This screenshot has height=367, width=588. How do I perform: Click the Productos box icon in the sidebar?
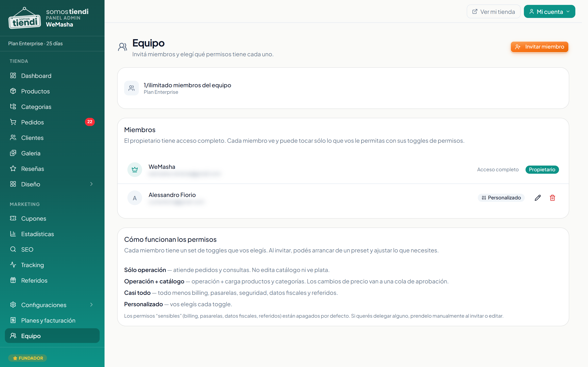(x=13, y=91)
